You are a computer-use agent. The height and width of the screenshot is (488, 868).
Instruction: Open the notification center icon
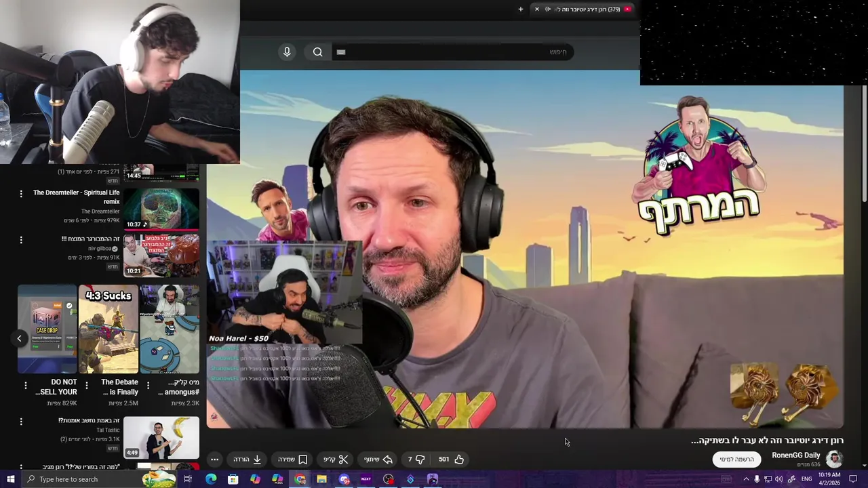click(854, 479)
